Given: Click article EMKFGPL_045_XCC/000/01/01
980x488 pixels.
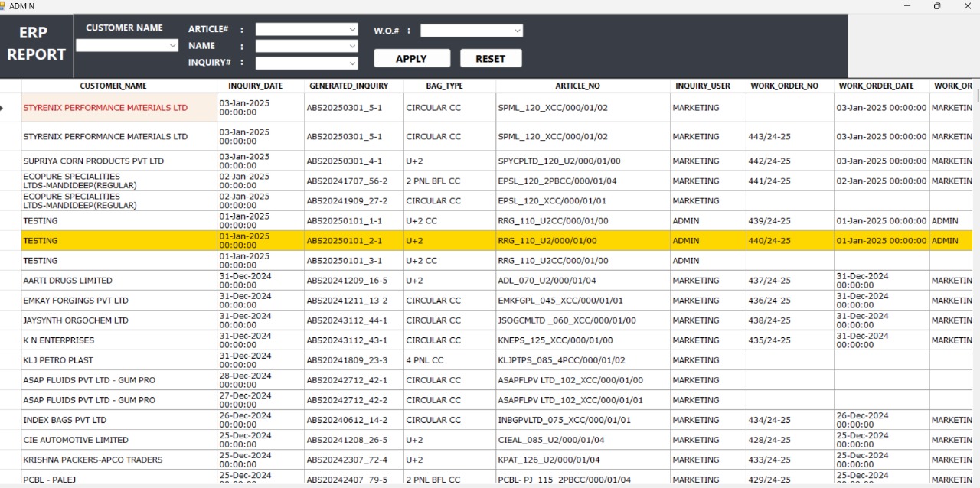Looking at the screenshot, I should tap(583, 301).
